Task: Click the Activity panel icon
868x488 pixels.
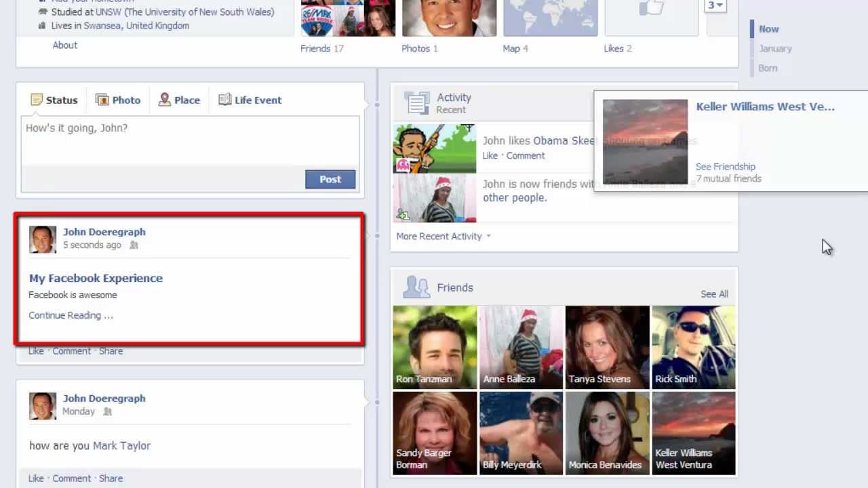Action: 416,103
